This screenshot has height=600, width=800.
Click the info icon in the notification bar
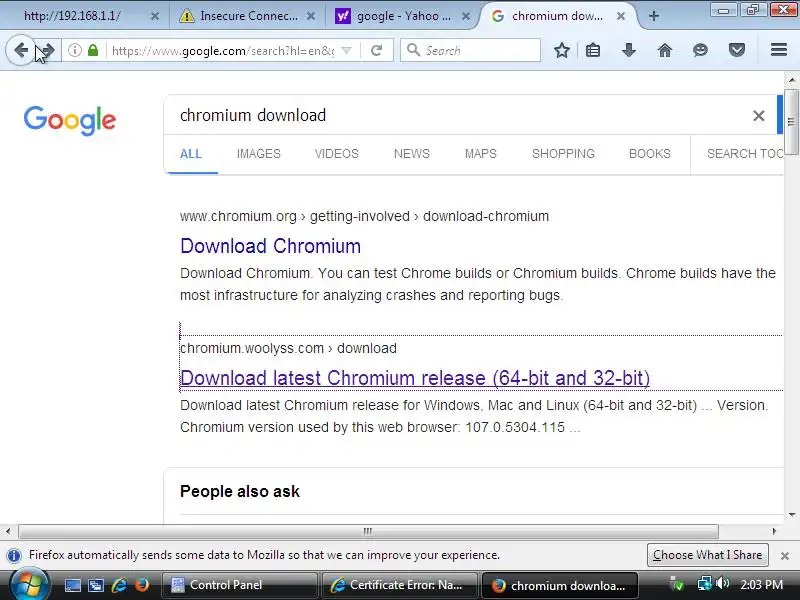[14, 555]
